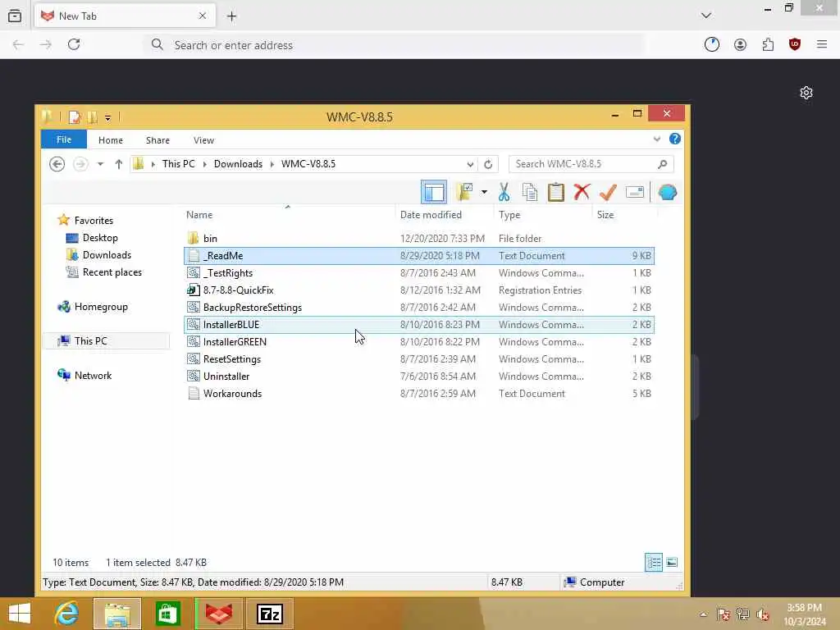The image size is (840, 630).
Task: Open browser settings gear on new tab page
Action: (806, 93)
